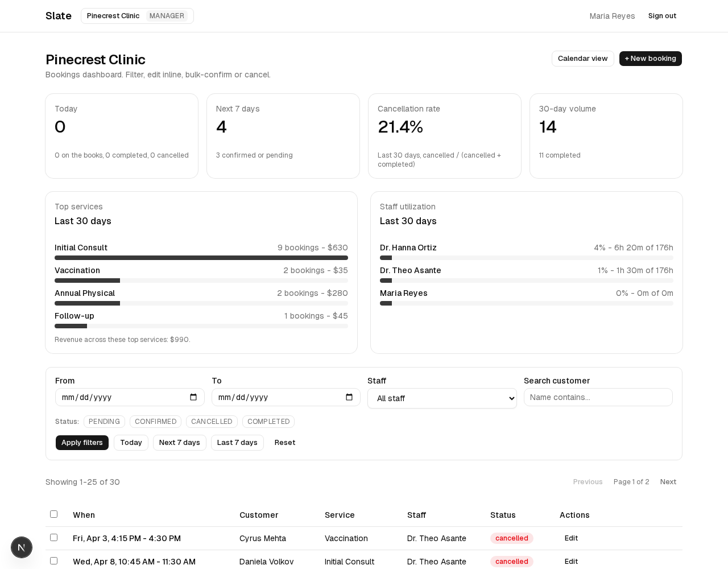Switch to Calendar view
This screenshot has width=728, height=569.
click(x=582, y=59)
